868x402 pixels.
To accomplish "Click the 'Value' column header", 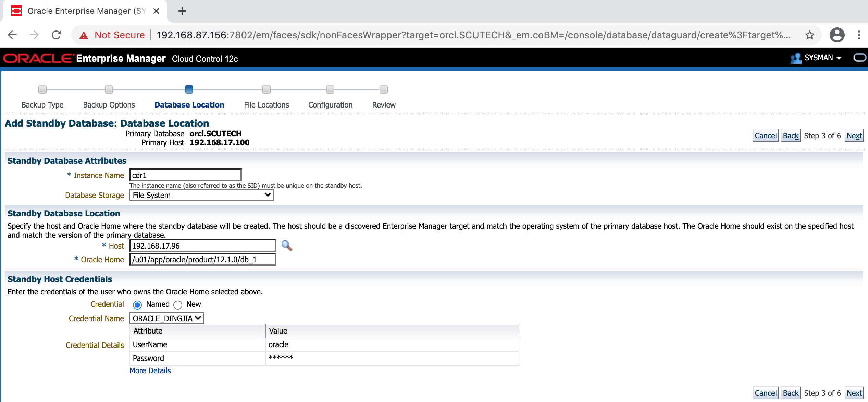I will click(x=392, y=331).
